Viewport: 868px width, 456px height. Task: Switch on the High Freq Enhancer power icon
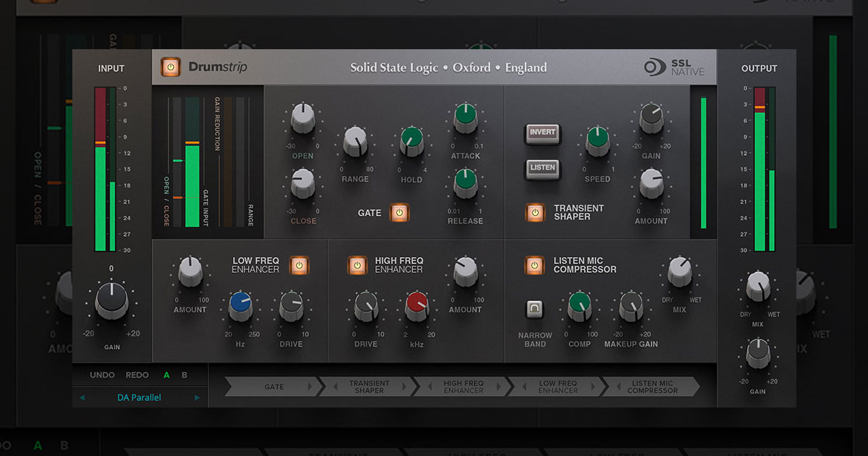[x=356, y=265]
